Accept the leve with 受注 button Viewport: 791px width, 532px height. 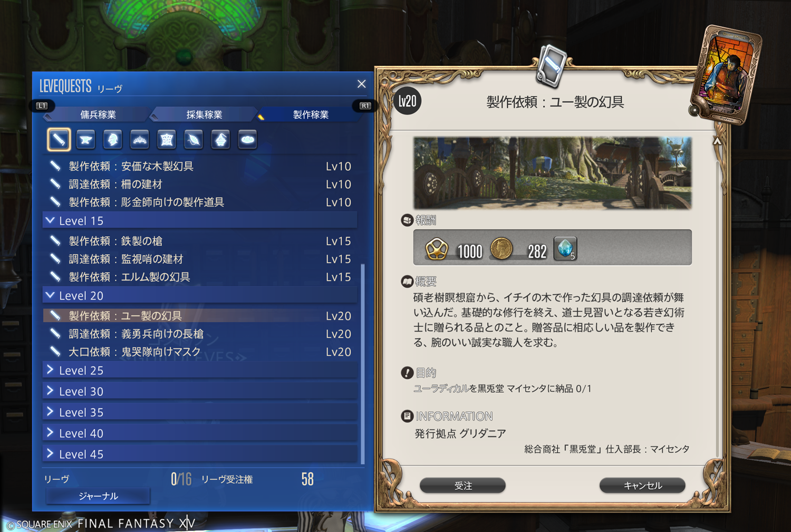point(462,485)
